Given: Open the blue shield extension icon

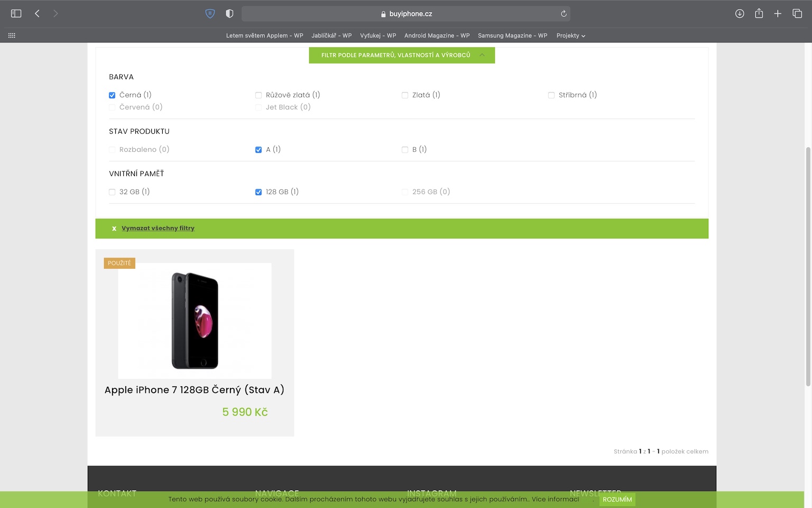Looking at the screenshot, I should coord(210,14).
